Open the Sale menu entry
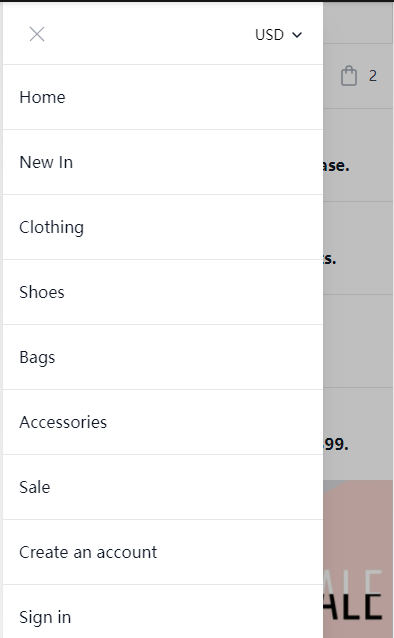The width and height of the screenshot is (394, 638). [x=163, y=487]
